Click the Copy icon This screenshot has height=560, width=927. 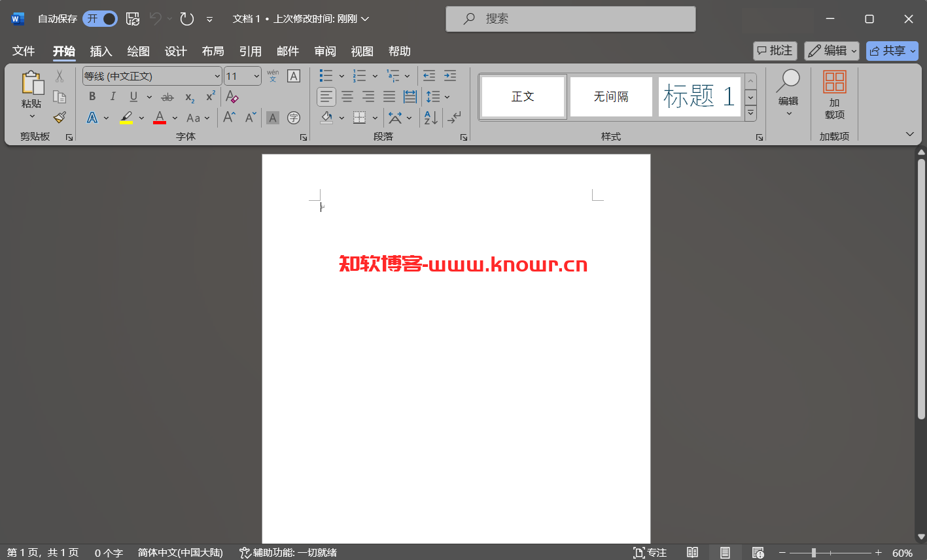coord(60,97)
